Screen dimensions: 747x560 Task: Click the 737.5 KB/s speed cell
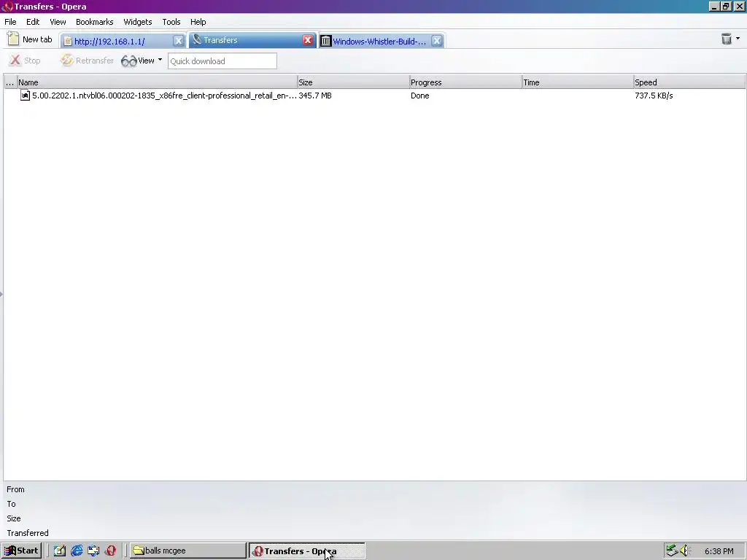pos(654,96)
